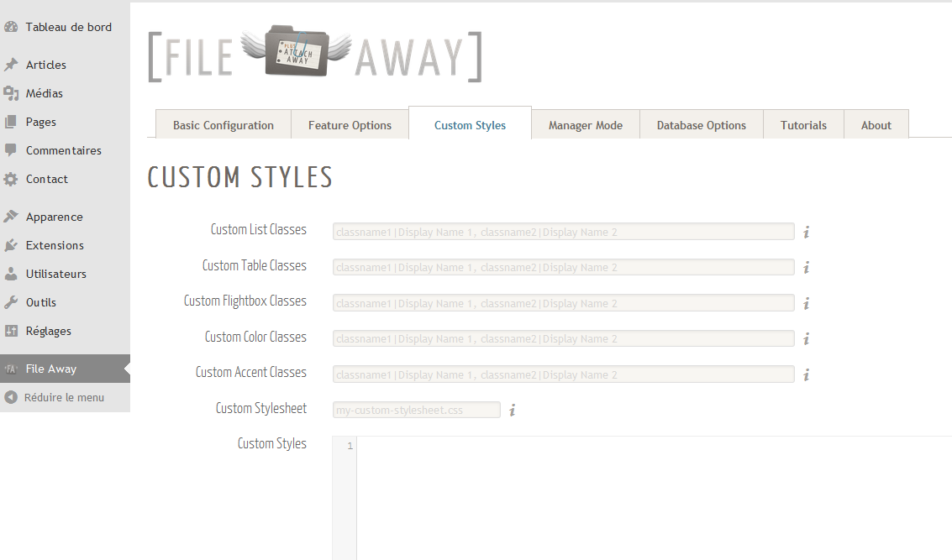
Task: Click inside the Custom Styles code editor
Action: pyautogui.click(x=655, y=498)
